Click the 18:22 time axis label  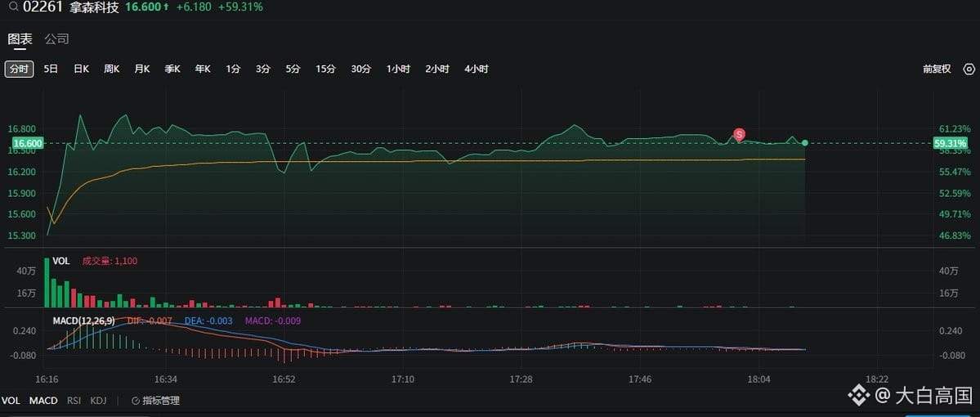click(x=877, y=379)
